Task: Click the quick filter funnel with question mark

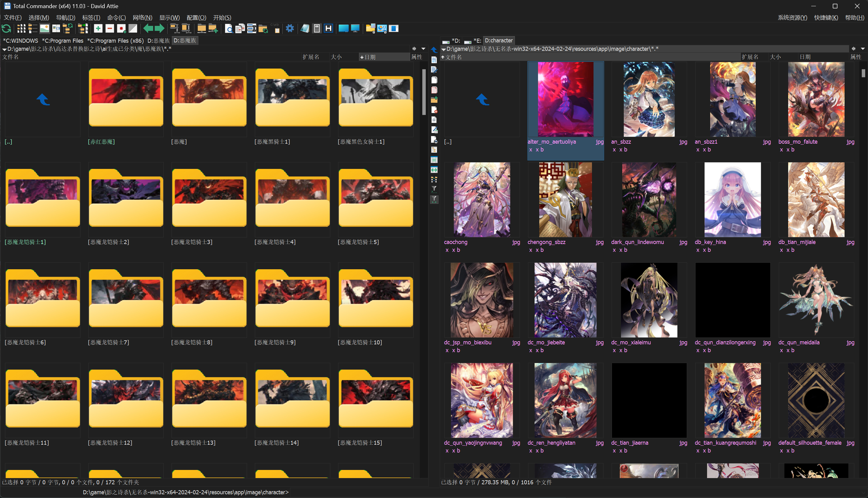Action: [x=434, y=189]
